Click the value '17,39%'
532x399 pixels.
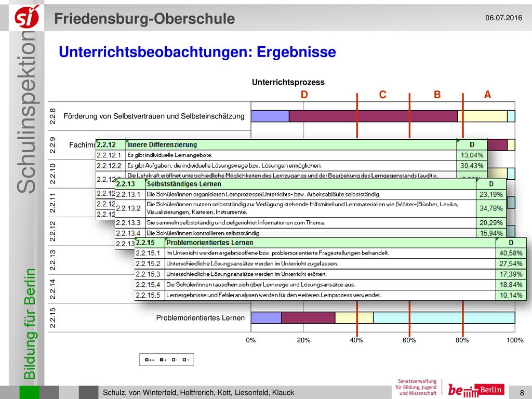click(x=511, y=274)
